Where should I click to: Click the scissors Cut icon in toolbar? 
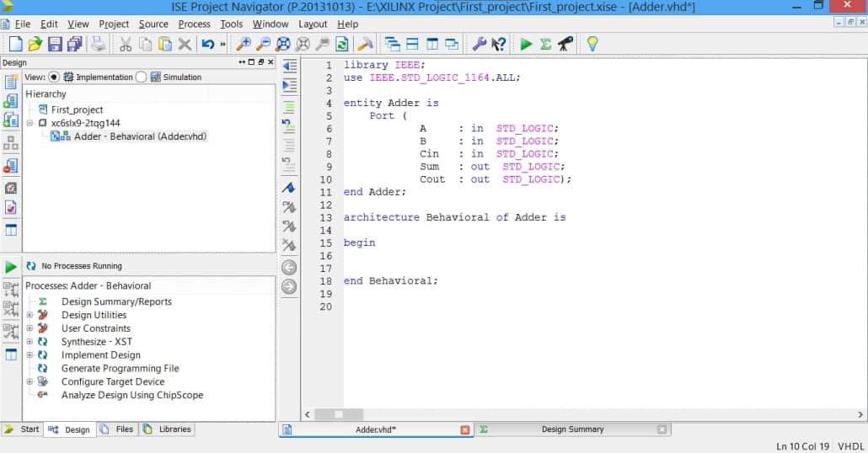pyautogui.click(x=126, y=45)
